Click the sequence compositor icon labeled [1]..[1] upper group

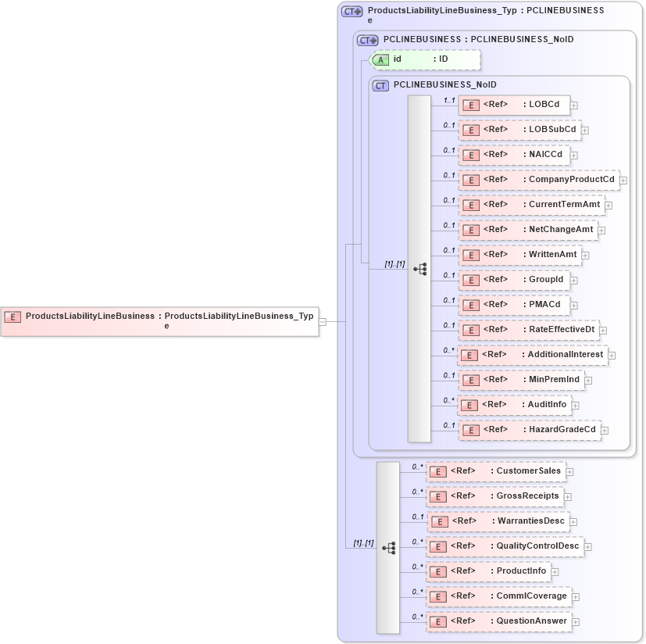coord(420,267)
